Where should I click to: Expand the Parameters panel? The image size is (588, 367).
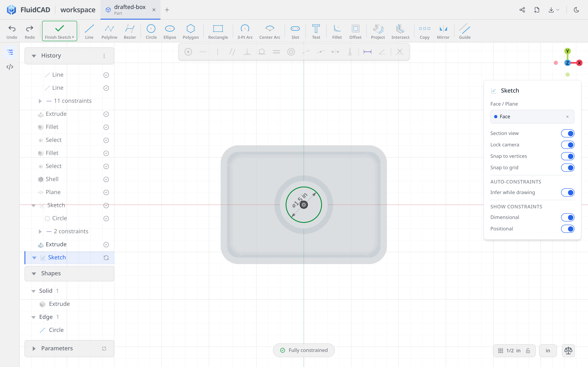click(34, 349)
